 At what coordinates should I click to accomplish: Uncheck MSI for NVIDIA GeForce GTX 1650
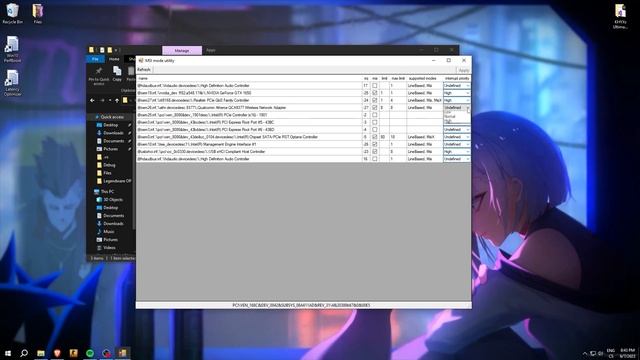[375, 93]
